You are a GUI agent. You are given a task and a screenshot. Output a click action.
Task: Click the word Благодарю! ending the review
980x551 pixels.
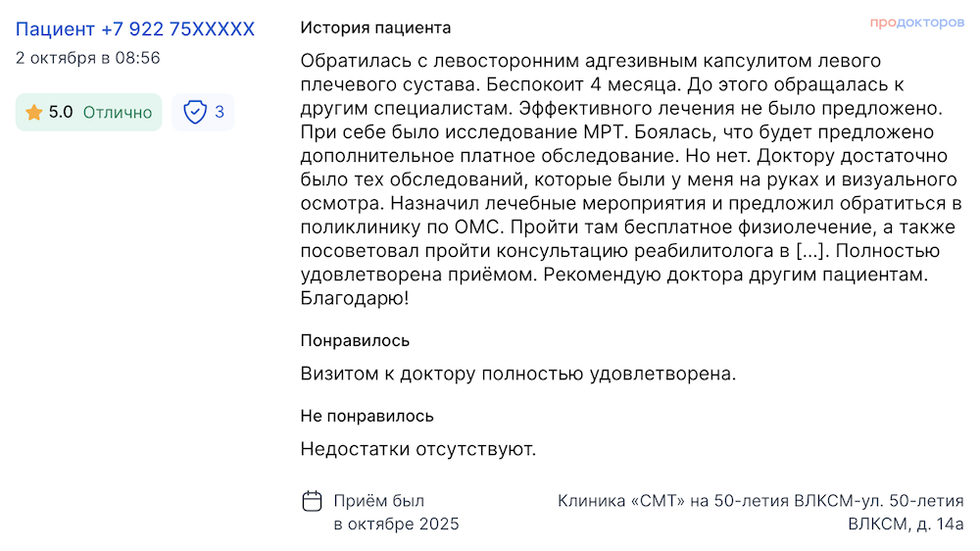click(x=355, y=298)
